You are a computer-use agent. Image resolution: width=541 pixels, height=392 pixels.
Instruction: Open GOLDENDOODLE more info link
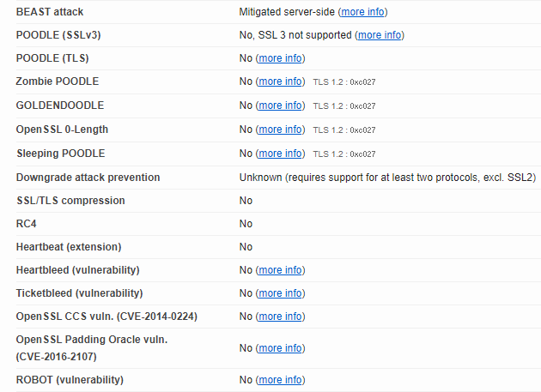pyautogui.click(x=280, y=106)
